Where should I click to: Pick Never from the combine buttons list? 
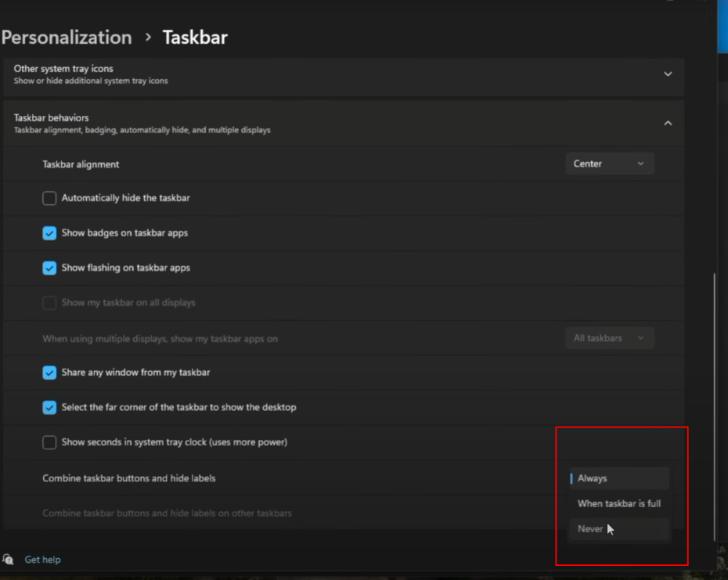[x=618, y=529]
